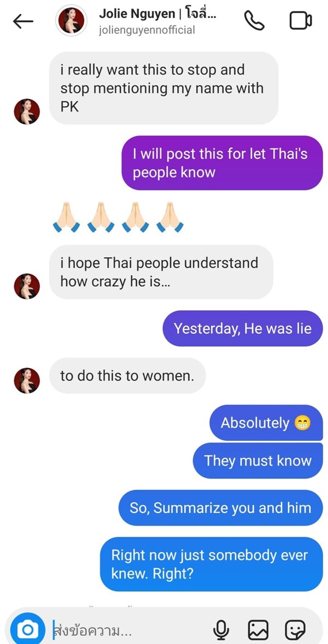Open the blue camera button in the message bar
The height and width of the screenshot is (644, 328).
tap(27, 629)
